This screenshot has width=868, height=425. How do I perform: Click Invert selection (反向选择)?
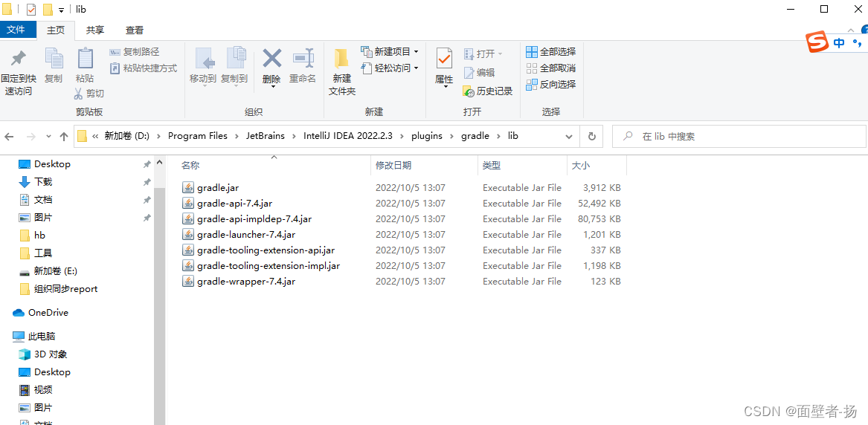pyautogui.click(x=551, y=85)
